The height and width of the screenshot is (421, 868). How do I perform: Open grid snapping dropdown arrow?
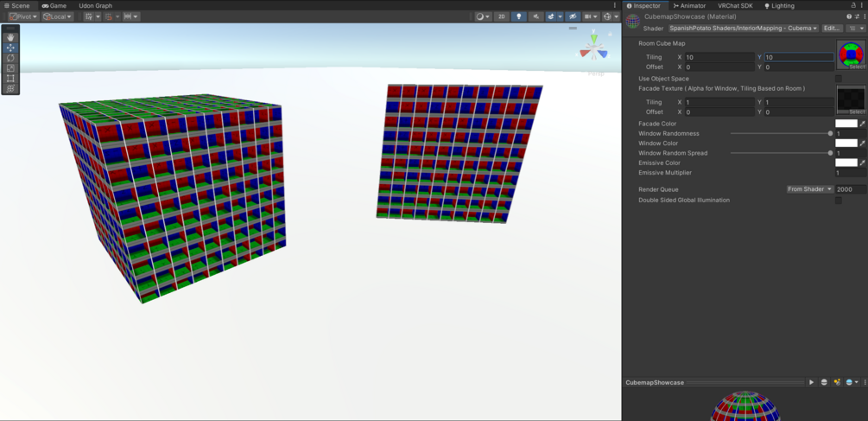tap(98, 16)
